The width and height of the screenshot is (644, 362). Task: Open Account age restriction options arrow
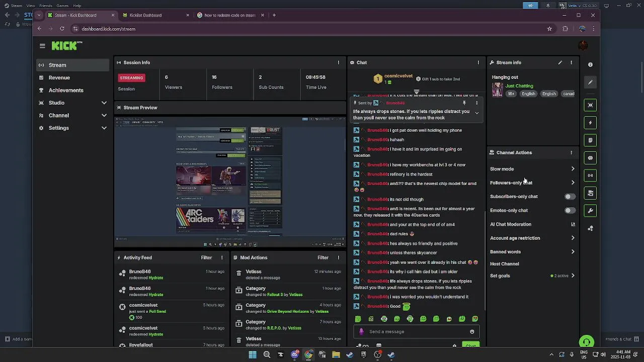point(573,238)
